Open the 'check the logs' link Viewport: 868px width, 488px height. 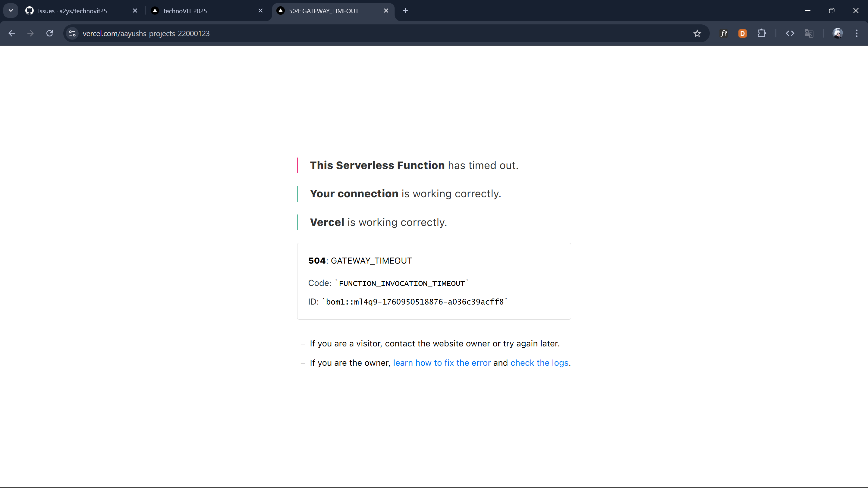pos(539,363)
